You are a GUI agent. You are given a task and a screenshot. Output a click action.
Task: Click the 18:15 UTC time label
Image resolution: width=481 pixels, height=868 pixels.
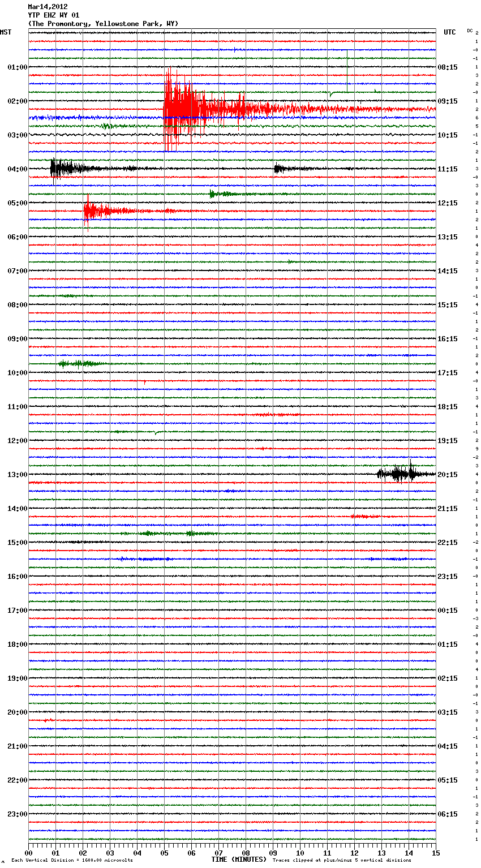(x=448, y=407)
